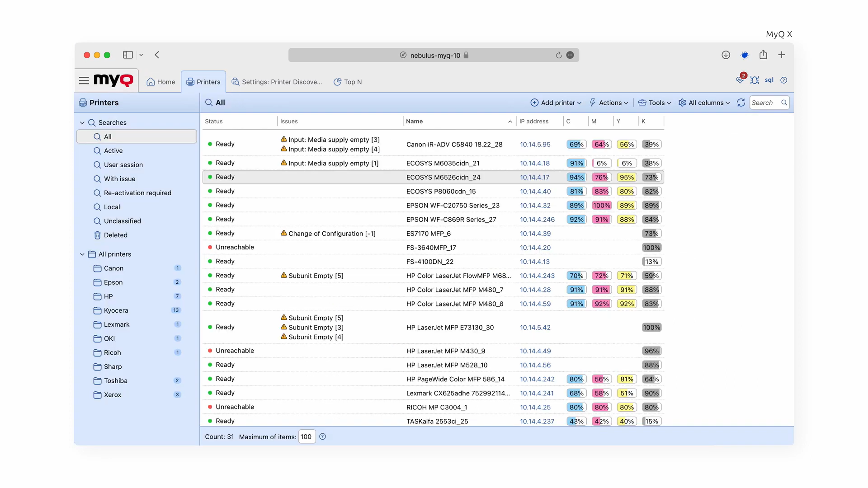Viewport: 868px width, 488px height.
Task: Reload the page via address bar icon
Action: pyautogui.click(x=559, y=55)
